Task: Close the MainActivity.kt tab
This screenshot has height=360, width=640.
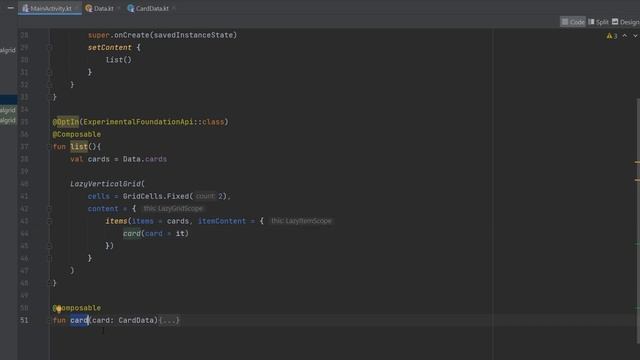Action: pos(77,8)
